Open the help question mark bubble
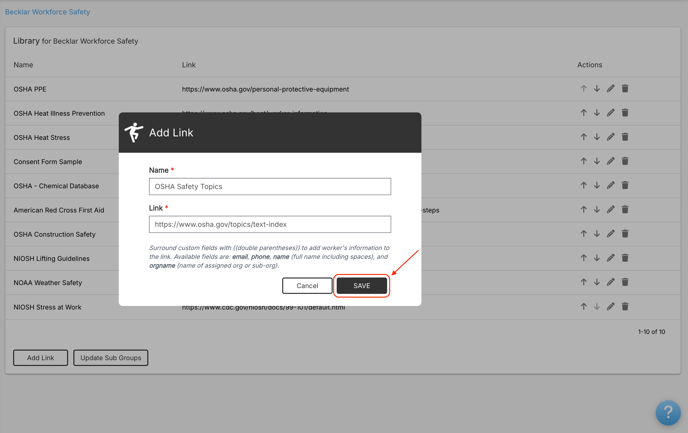 (668, 412)
